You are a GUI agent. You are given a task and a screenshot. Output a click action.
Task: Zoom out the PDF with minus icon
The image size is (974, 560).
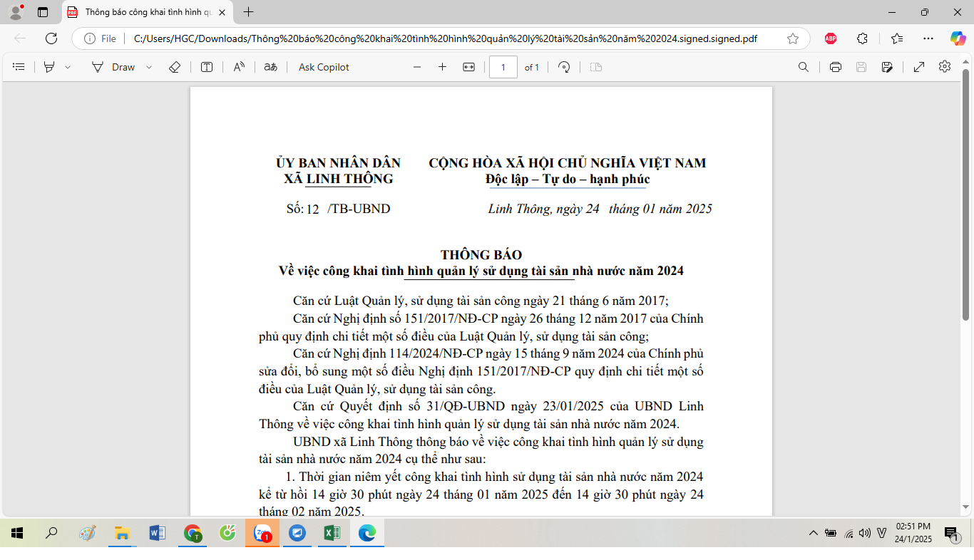coord(417,67)
